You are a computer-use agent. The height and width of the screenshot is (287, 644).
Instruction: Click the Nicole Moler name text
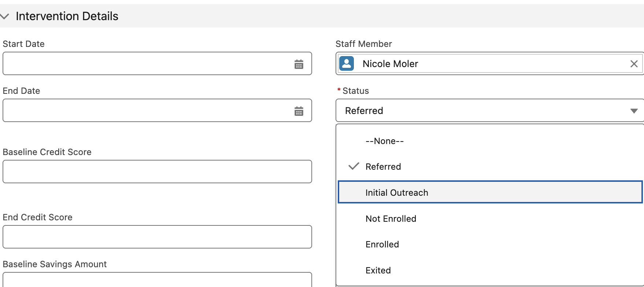click(x=390, y=64)
